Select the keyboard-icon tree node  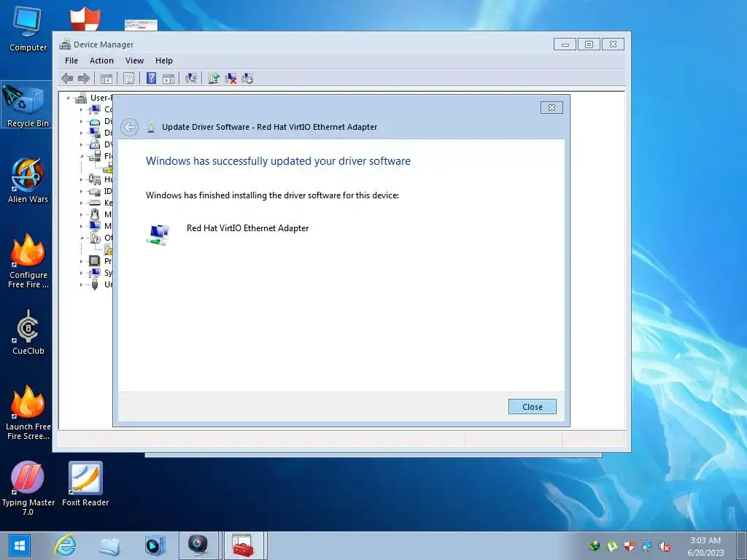95,203
